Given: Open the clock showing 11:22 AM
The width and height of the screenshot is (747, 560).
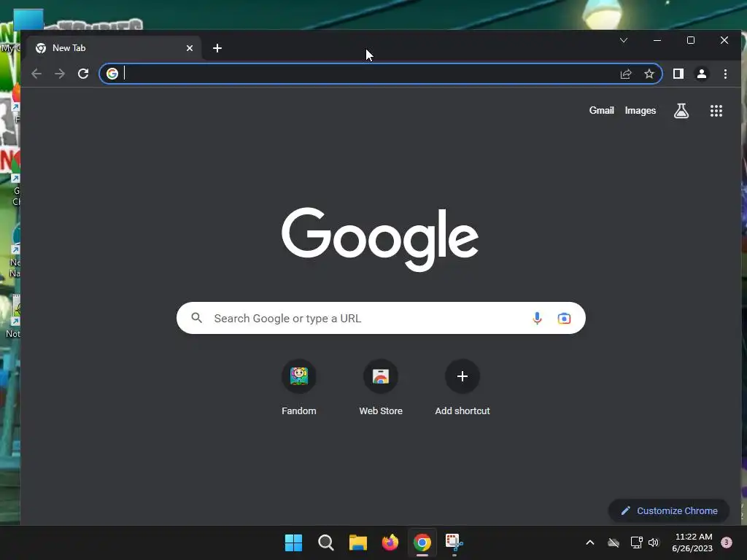Looking at the screenshot, I should pyautogui.click(x=693, y=542).
